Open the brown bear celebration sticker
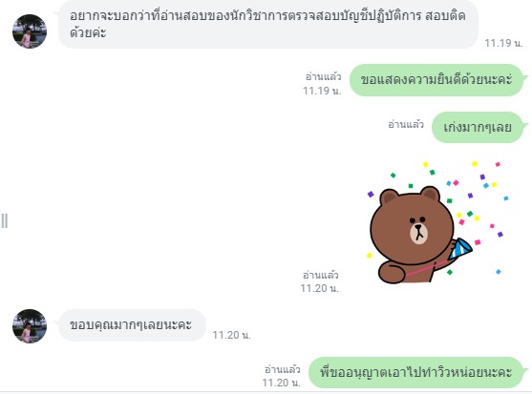Viewport: 532px width, 394px height. click(437, 222)
